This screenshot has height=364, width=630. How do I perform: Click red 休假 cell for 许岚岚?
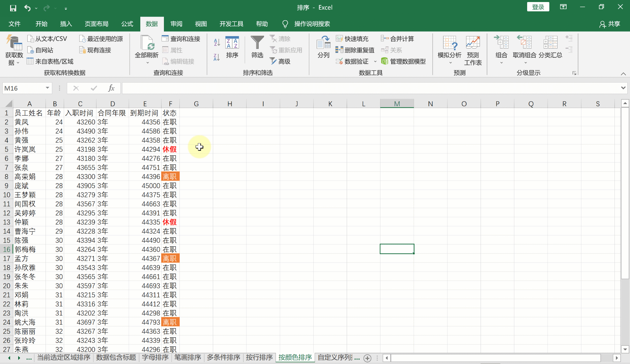(x=170, y=149)
